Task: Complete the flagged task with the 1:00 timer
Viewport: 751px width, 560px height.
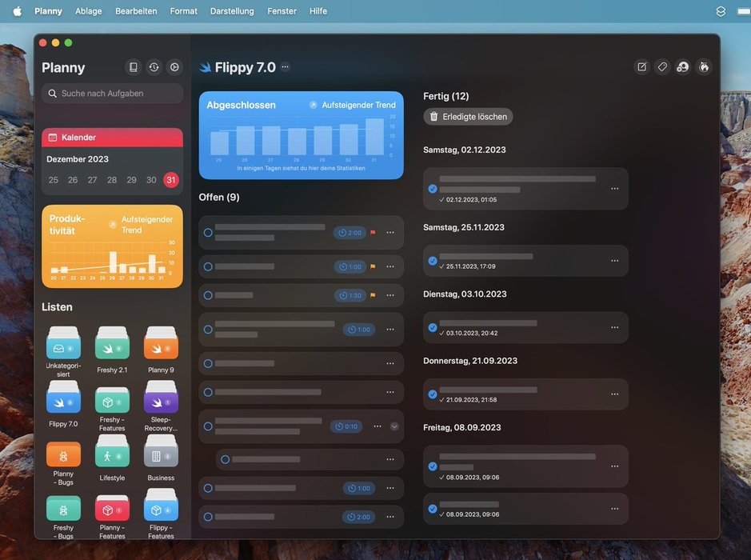Action: [x=208, y=266]
